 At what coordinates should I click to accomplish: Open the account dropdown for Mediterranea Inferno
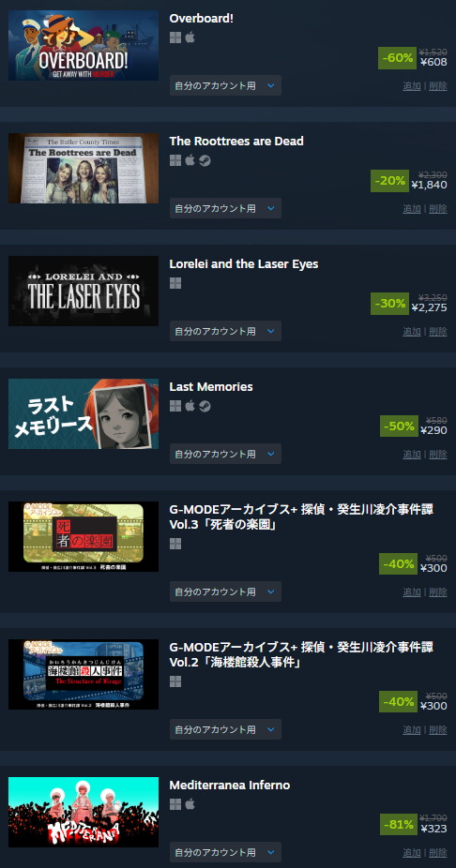[225, 852]
